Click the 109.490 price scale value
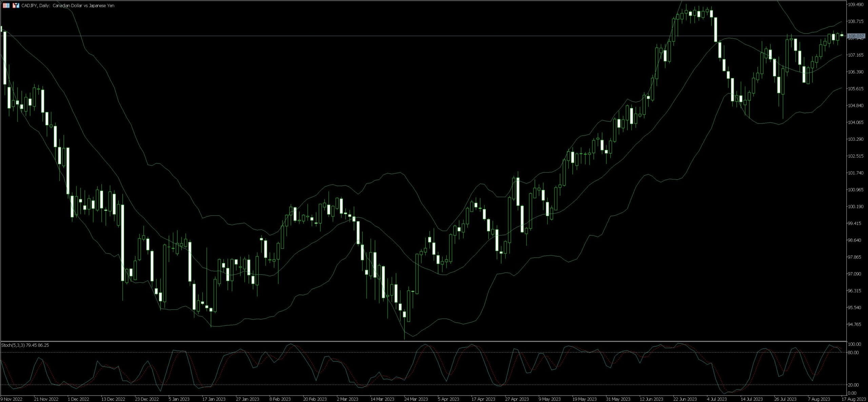868x402 pixels. 856,4
